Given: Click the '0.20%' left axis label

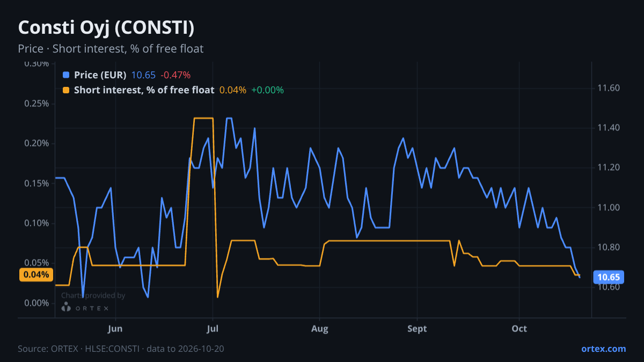Looking at the screenshot, I should [x=37, y=143].
